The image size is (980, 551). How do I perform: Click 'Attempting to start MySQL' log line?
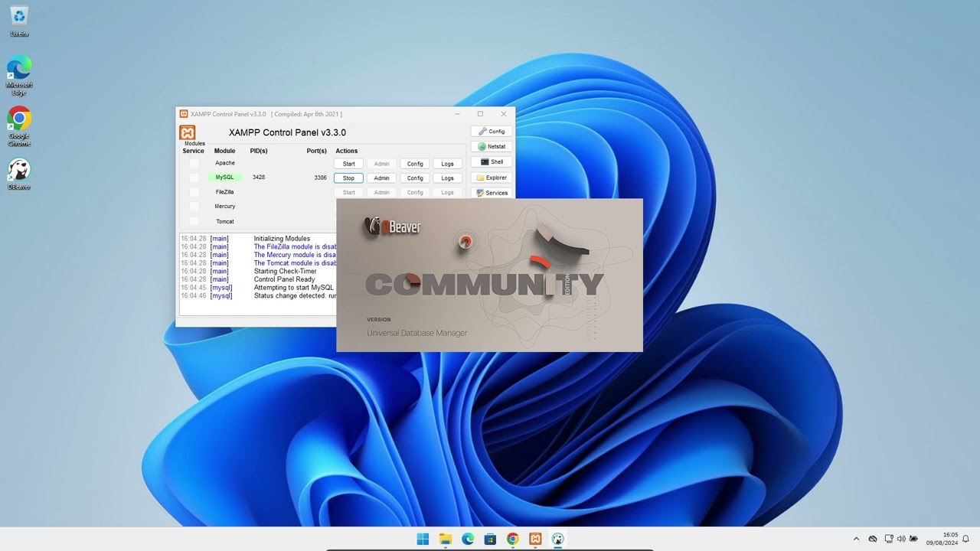coord(294,288)
